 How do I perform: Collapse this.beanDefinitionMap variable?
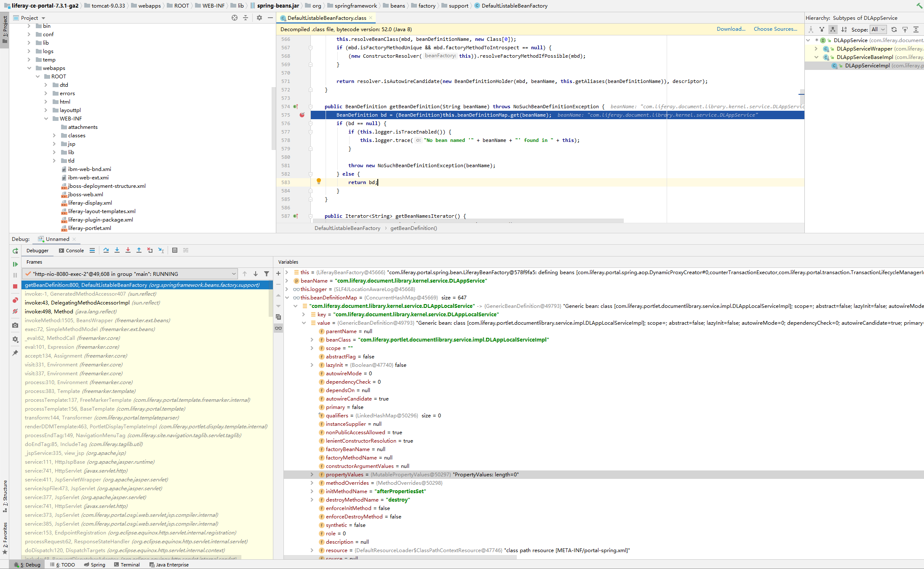point(287,297)
